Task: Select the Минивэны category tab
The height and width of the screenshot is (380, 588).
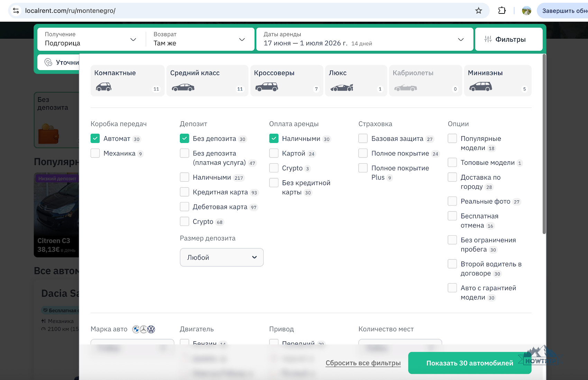Action: pyautogui.click(x=498, y=80)
